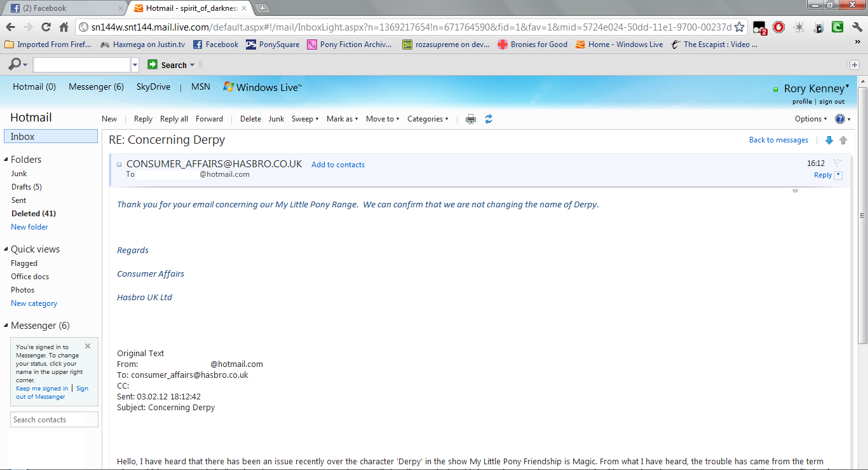
Task: Open the AdBlock stop-hand extension icon
Action: click(778, 27)
